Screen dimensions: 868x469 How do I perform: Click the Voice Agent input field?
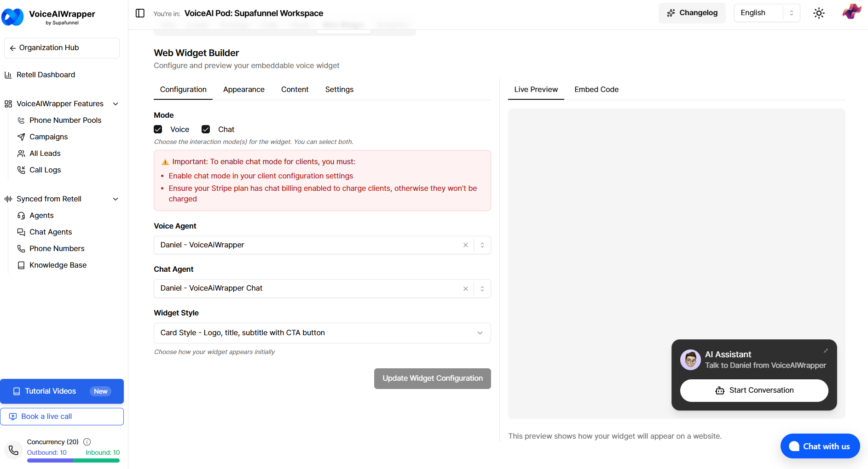coord(322,245)
